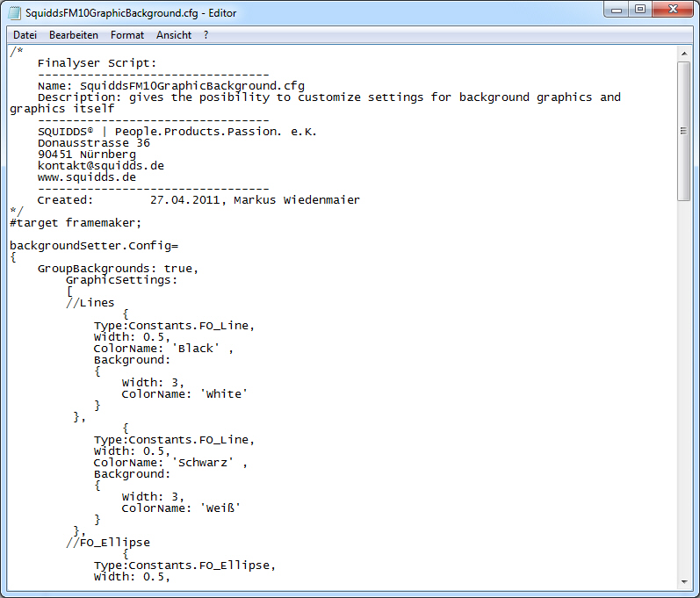Click the text 'kontakt@squidds.de'
The image size is (700, 598).
(x=100, y=166)
